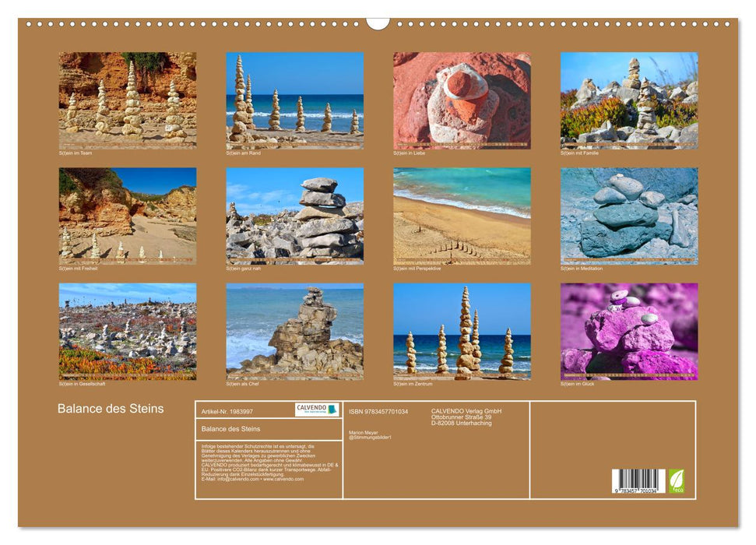Viewport: 756px width, 545px height.
Task: Click the Artikel-Nr. 1983997 label
Action: pyautogui.click(x=228, y=412)
